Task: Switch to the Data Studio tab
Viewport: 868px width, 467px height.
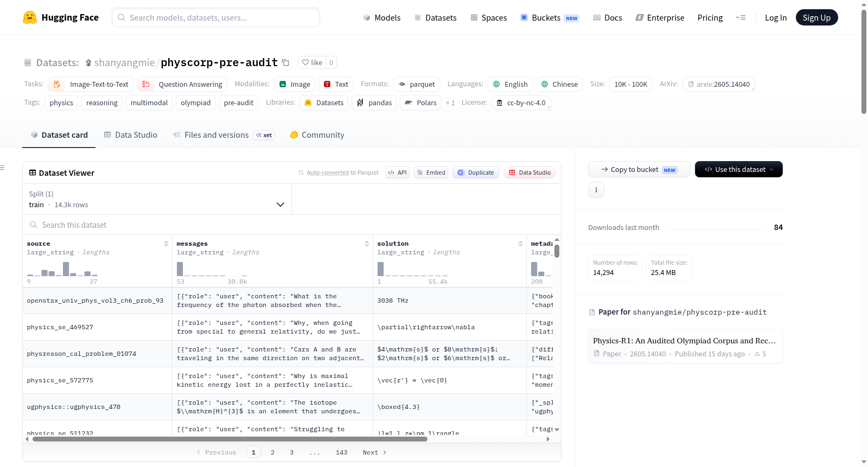Action: tap(131, 135)
